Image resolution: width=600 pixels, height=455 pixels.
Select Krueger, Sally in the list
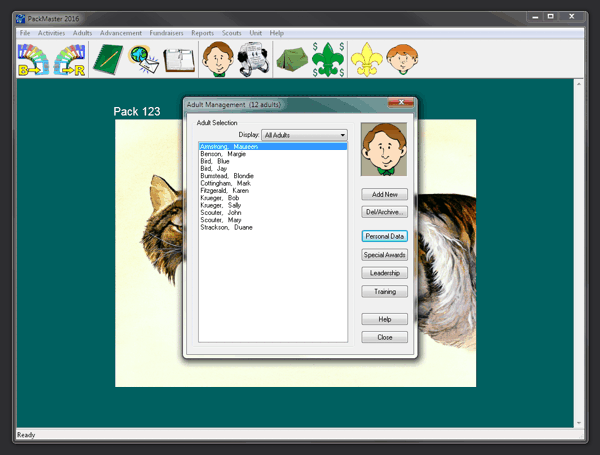click(273, 205)
